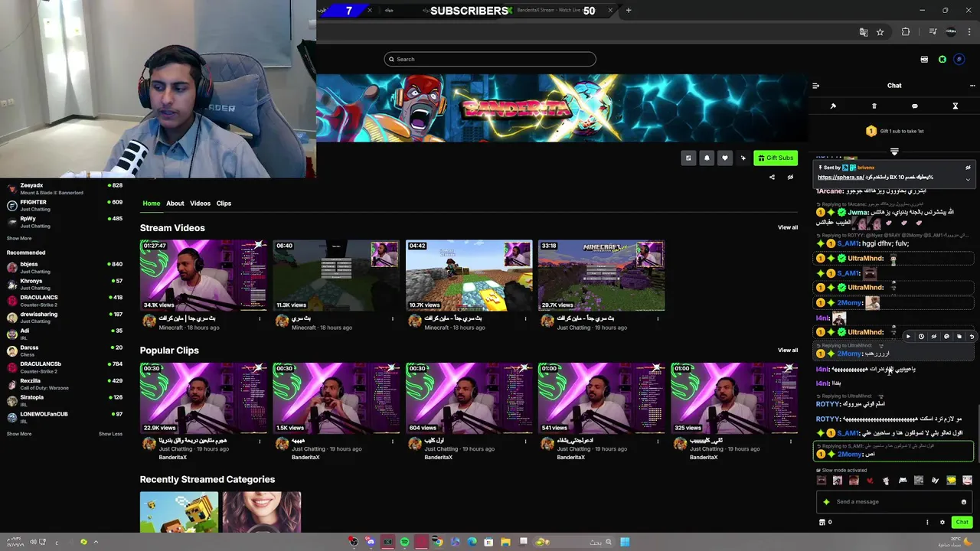Click the reply arrow in message action bar

972,337
